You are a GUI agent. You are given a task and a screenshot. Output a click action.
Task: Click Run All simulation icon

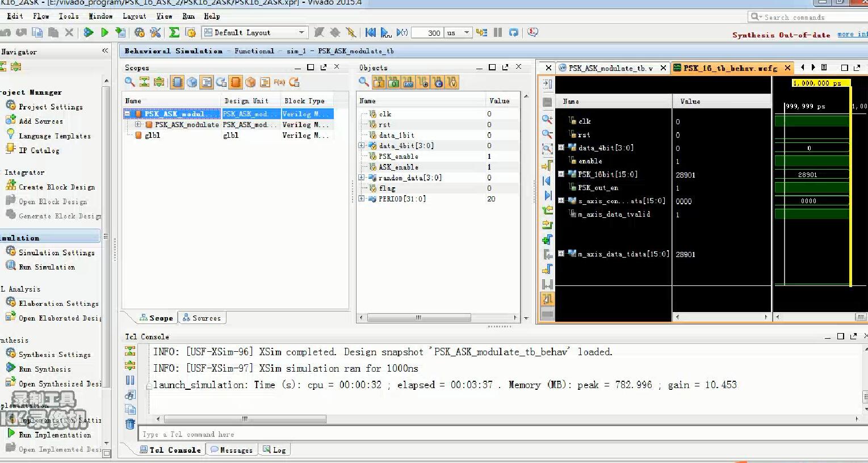point(386,32)
